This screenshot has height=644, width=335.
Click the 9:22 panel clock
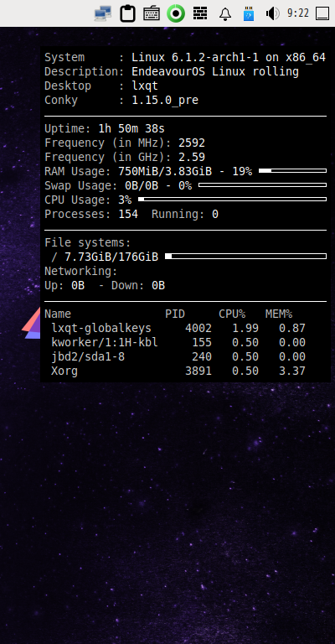[x=298, y=13]
